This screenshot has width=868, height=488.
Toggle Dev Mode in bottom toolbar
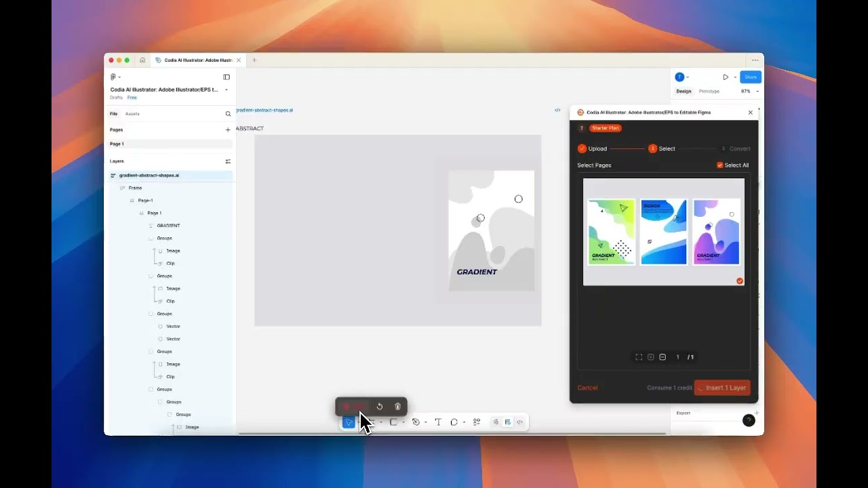point(519,422)
